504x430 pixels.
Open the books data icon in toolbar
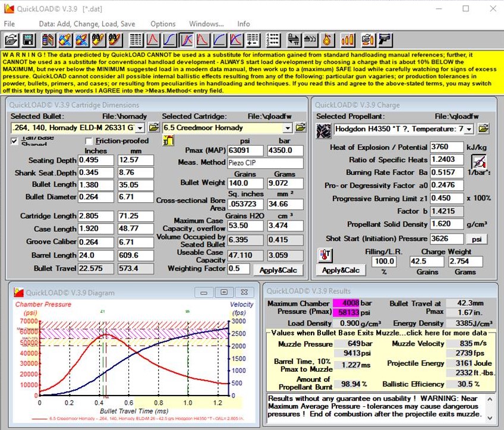(48, 40)
